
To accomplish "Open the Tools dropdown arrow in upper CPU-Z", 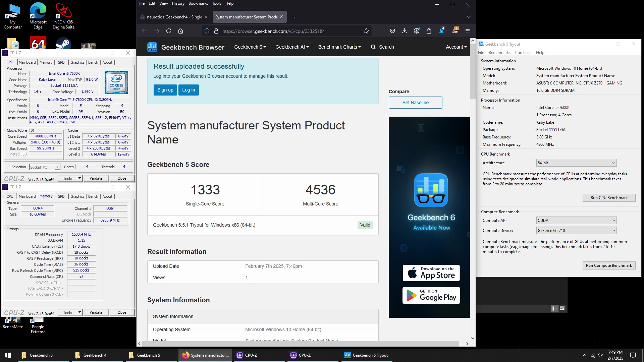I will (x=79, y=178).
